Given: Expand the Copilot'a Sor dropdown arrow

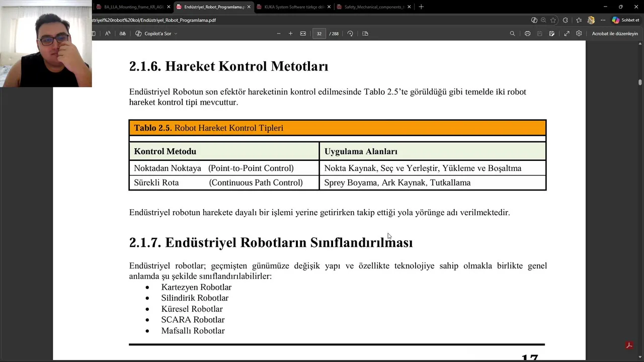Looking at the screenshot, I should coord(176,34).
